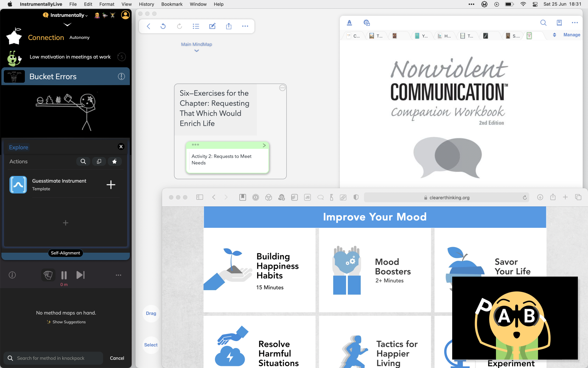Click the shield privacy icon in Safari
This screenshot has width=588, height=368.
356,197
